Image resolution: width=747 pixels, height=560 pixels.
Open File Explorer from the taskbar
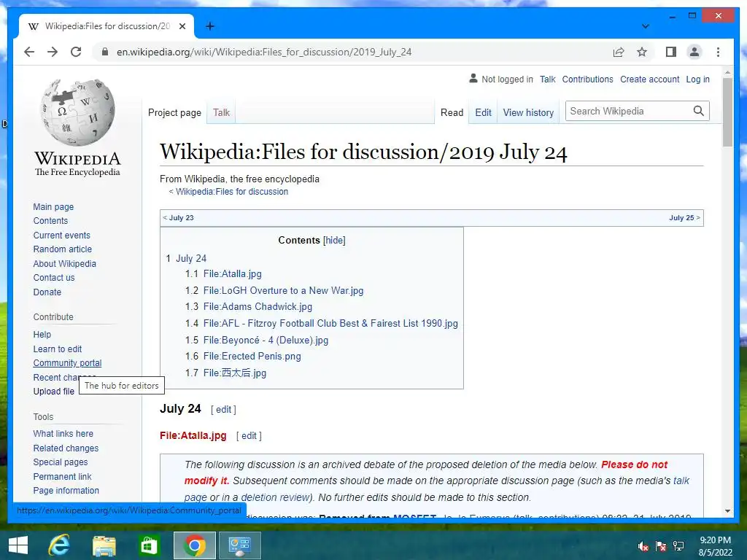pyautogui.click(x=104, y=545)
